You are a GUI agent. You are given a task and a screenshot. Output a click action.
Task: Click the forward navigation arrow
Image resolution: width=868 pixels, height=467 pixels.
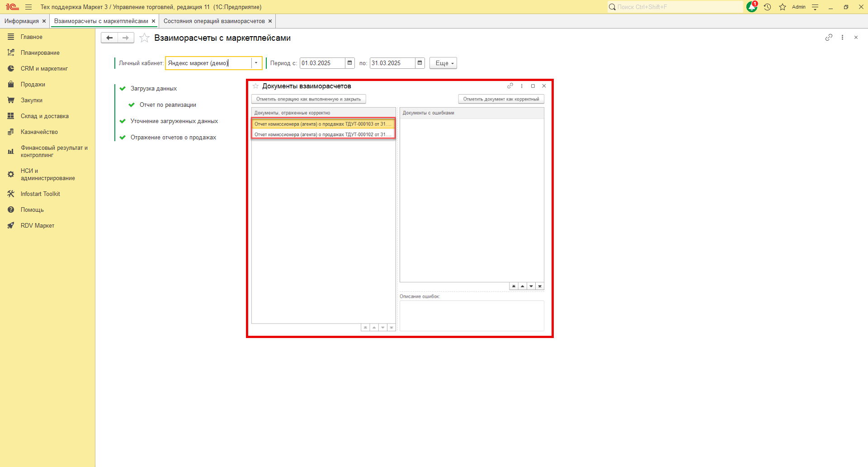coord(126,38)
